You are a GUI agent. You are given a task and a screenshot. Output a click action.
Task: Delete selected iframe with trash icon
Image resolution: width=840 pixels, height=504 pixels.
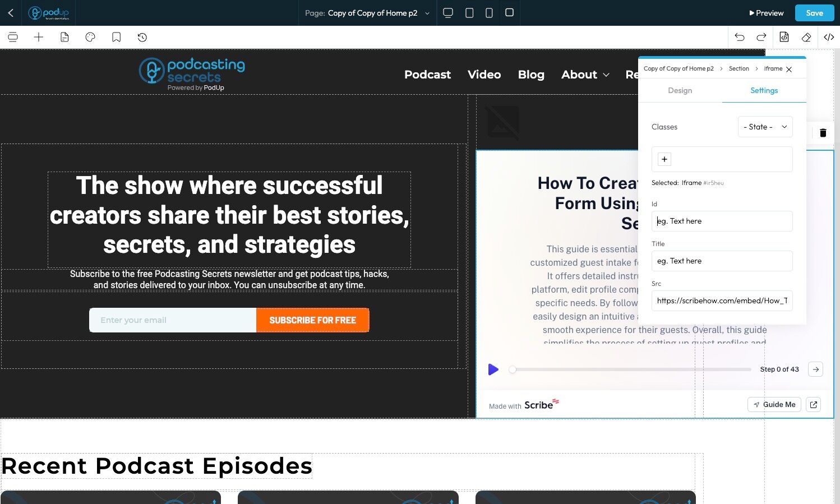tap(823, 133)
